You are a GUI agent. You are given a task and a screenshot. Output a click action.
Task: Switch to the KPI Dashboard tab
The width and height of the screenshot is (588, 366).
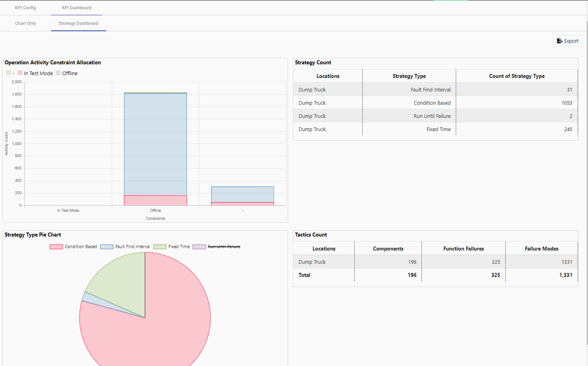(x=77, y=8)
